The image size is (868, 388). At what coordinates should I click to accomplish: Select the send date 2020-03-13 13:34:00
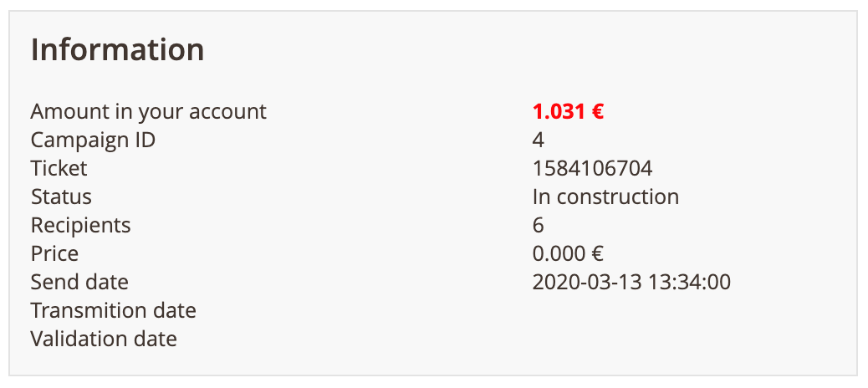click(631, 283)
